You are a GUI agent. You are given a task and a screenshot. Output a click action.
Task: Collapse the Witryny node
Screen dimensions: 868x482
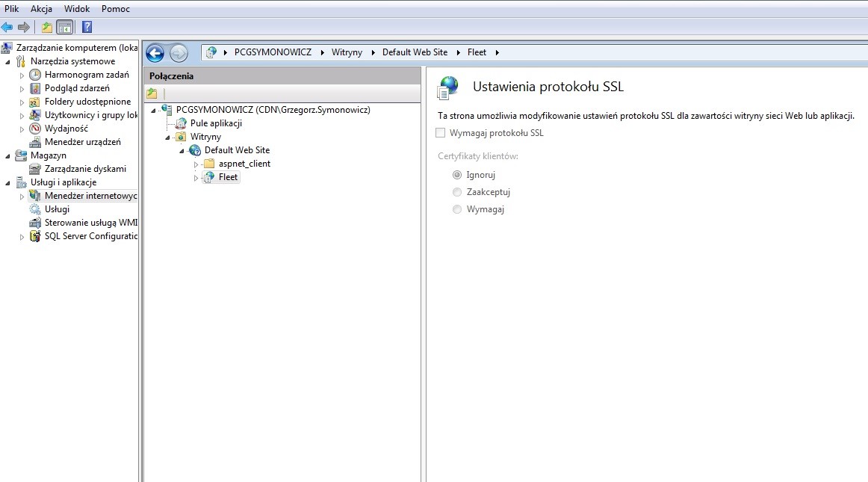tap(167, 138)
